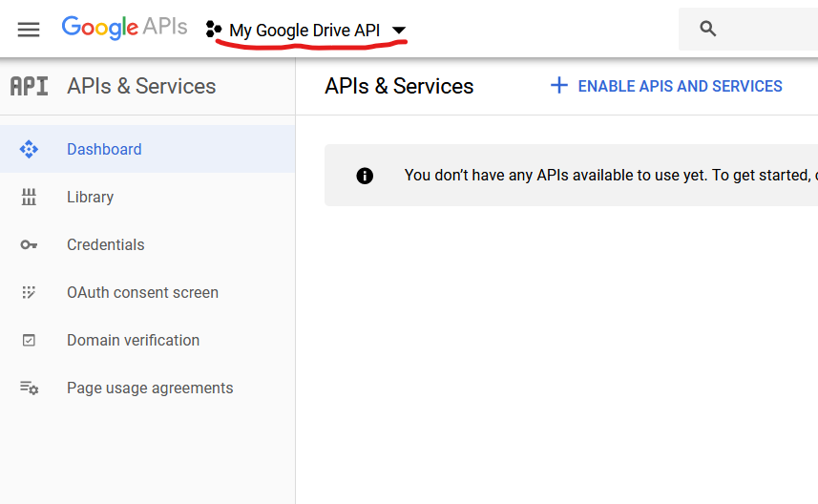
Task: Click the Credentials key icon
Action: pos(29,245)
